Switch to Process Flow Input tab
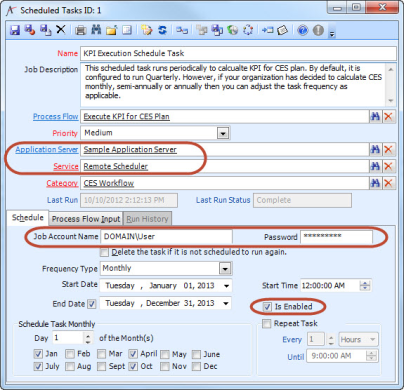This screenshot has width=404, height=390. pyautogui.click(x=86, y=219)
